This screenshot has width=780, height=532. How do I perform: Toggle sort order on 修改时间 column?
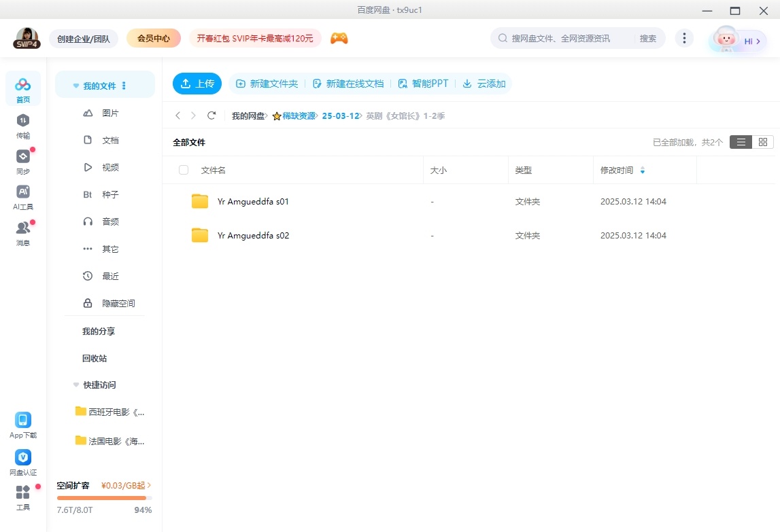click(643, 171)
